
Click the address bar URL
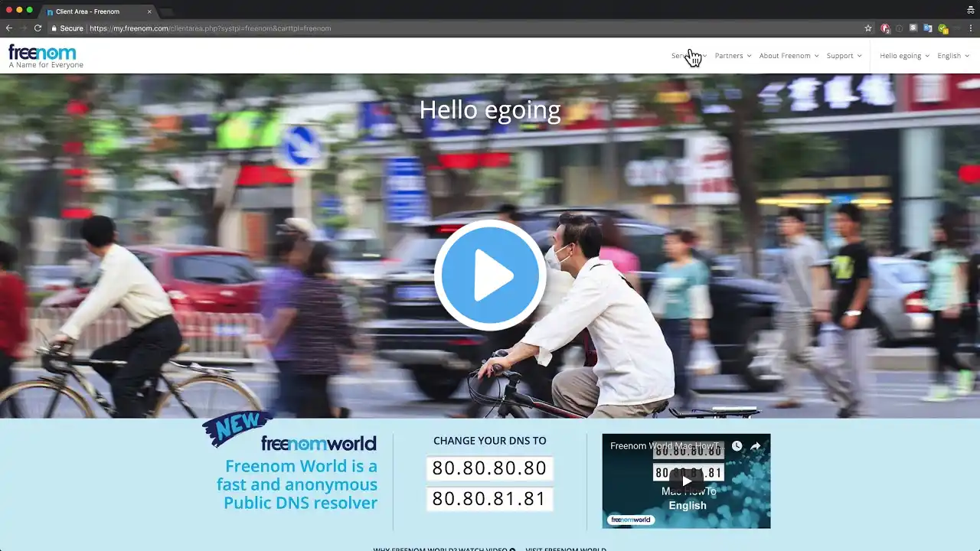point(211,28)
